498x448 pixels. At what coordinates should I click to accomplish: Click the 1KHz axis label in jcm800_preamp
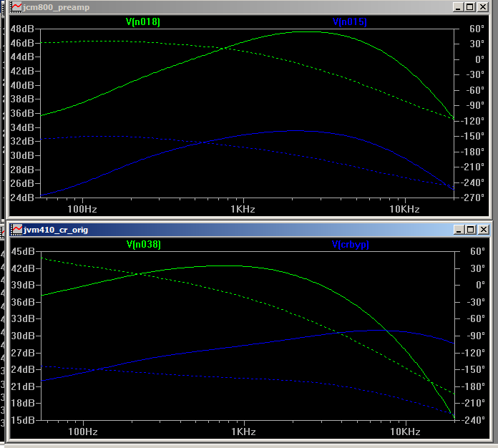pos(243,210)
